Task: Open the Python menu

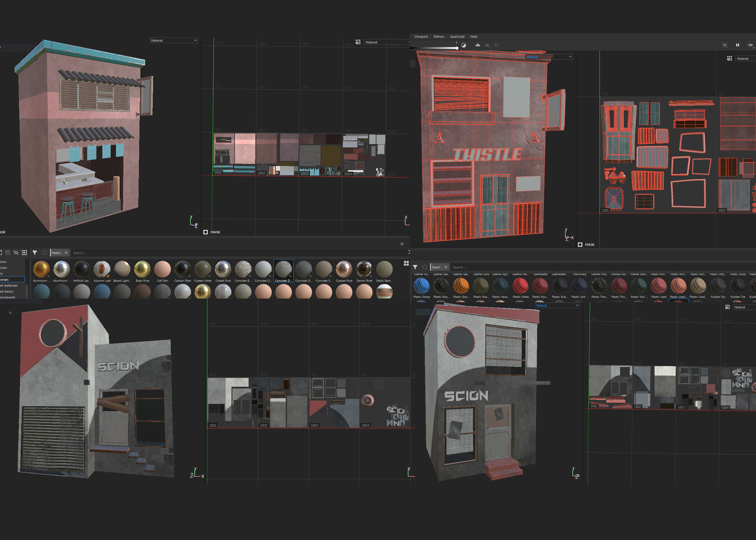Action: point(439,36)
